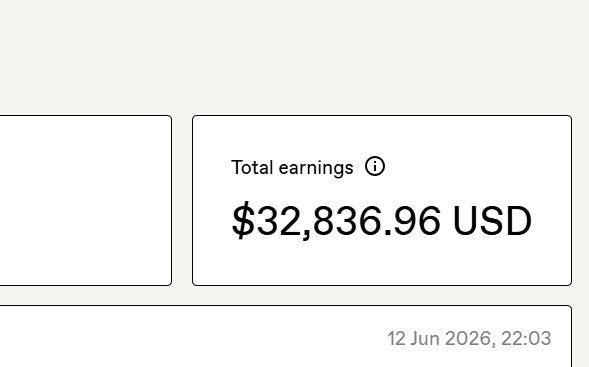
Task: Click the blank card left of Total earnings
Action: pyautogui.click(x=86, y=201)
